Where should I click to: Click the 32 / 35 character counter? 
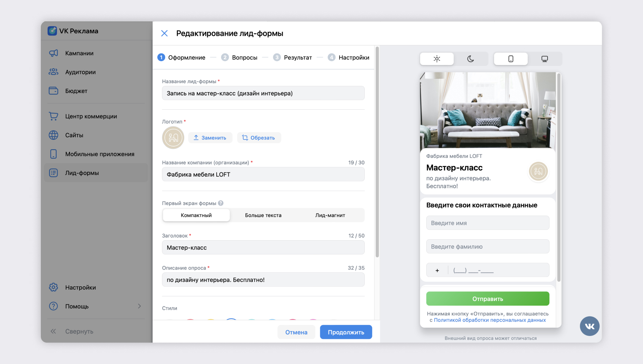(x=356, y=268)
